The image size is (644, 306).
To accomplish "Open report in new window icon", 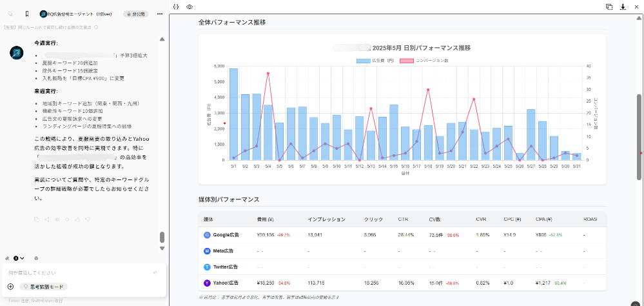I will (x=609, y=7).
